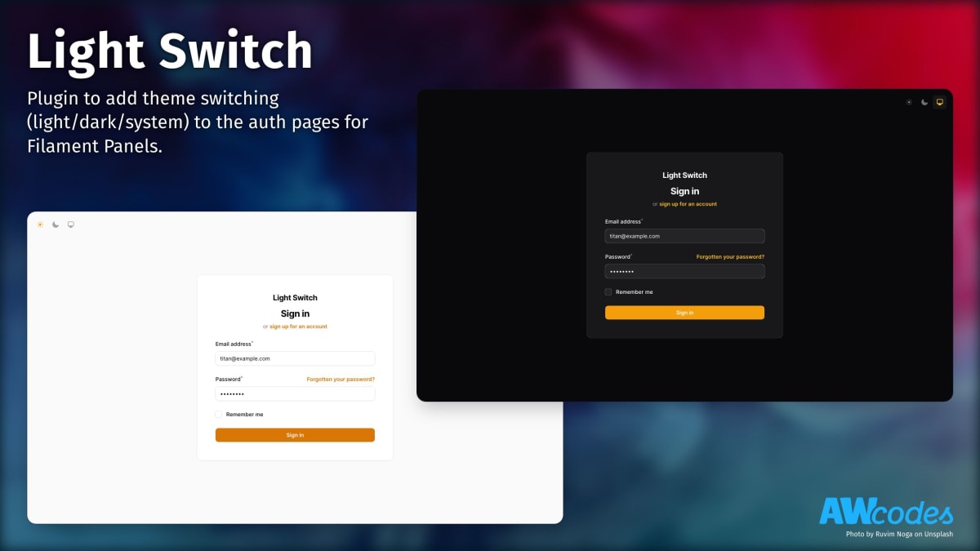Focus the Email address field in the light window

click(295, 358)
